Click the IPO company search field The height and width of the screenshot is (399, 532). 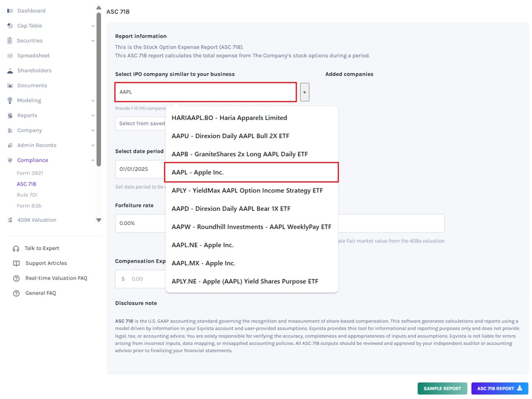206,92
